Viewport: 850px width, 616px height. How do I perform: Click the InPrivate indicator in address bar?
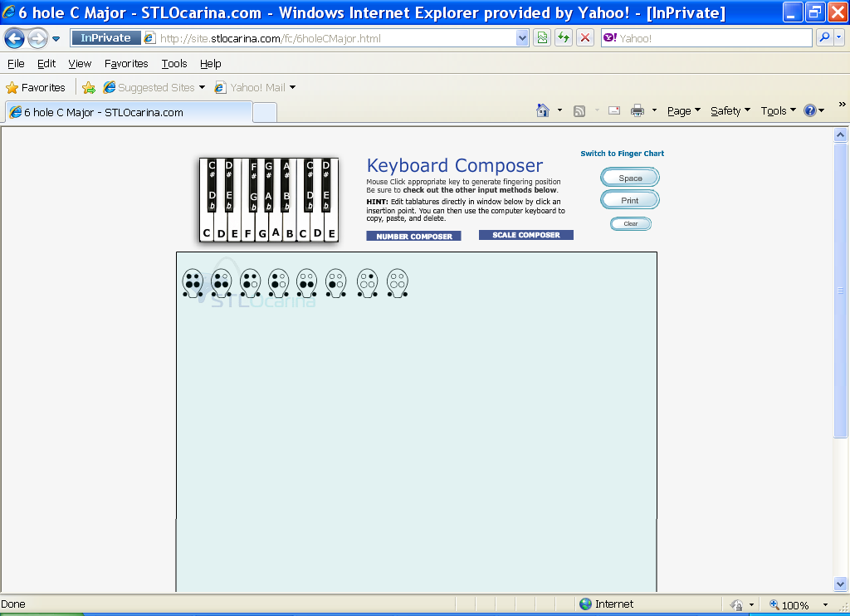[x=105, y=38]
